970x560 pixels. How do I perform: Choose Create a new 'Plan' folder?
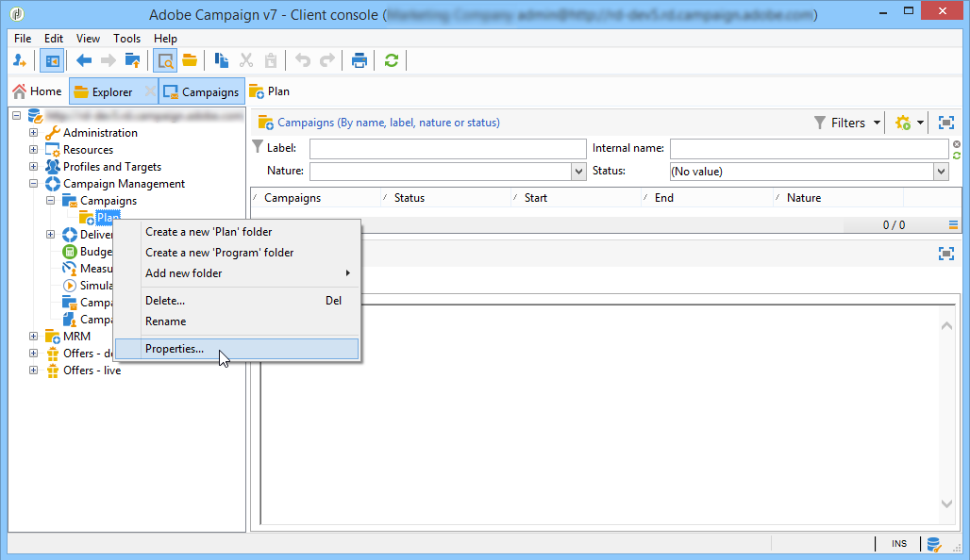237,232
